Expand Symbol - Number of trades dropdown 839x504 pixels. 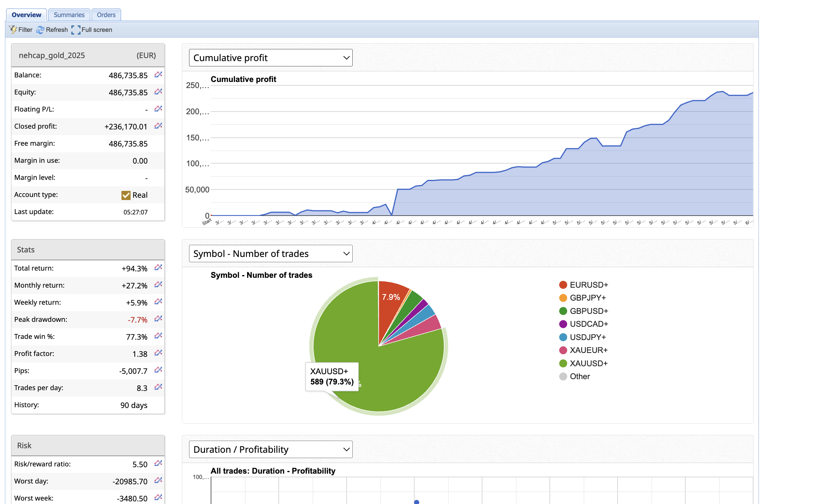click(271, 254)
